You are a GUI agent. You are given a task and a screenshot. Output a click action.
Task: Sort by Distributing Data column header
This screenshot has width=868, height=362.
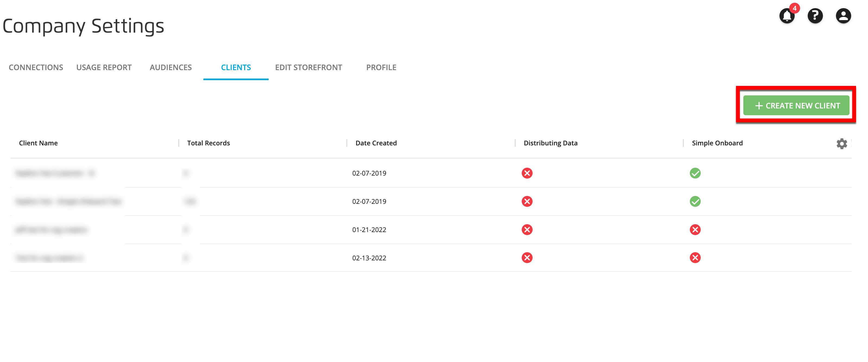coord(551,143)
